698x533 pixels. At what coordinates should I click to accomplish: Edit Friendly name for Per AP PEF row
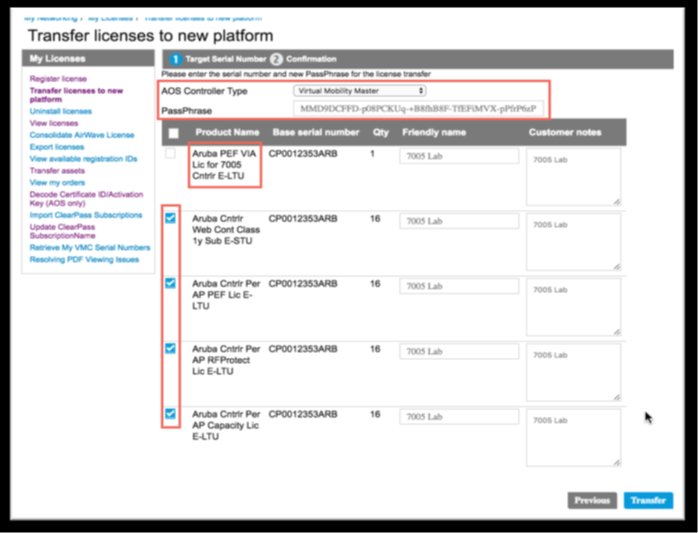pyautogui.click(x=459, y=286)
